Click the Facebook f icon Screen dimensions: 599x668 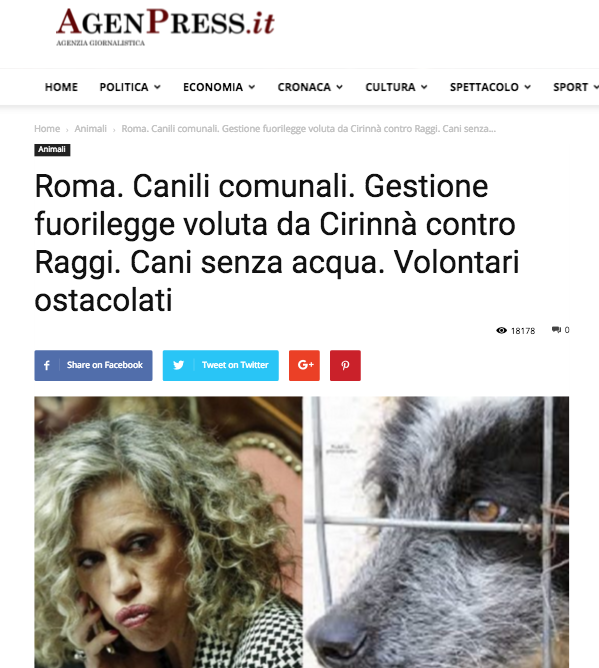click(47, 365)
